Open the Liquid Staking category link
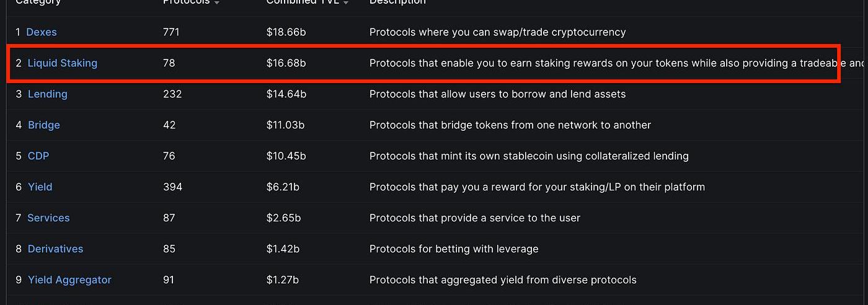The height and width of the screenshot is (305, 868). [63, 63]
